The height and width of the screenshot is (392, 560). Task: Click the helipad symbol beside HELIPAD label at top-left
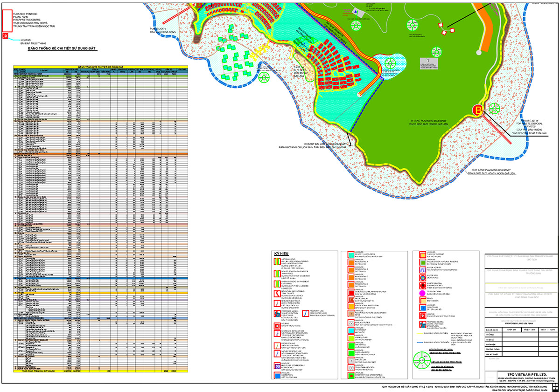pos(6,35)
